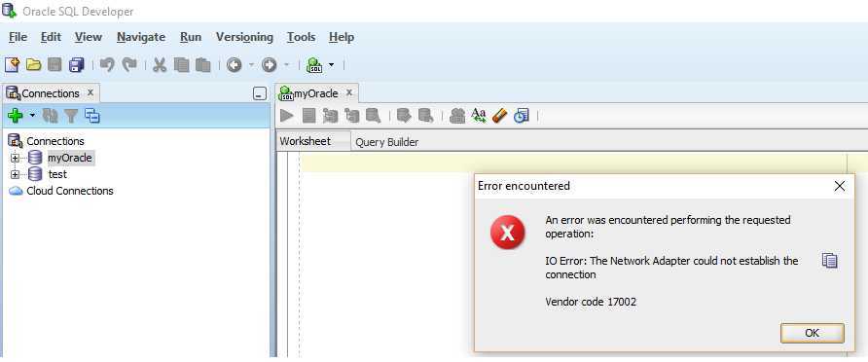Expand the test connection node
Viewport: 868px width, 362px height.
coord(15,175)
